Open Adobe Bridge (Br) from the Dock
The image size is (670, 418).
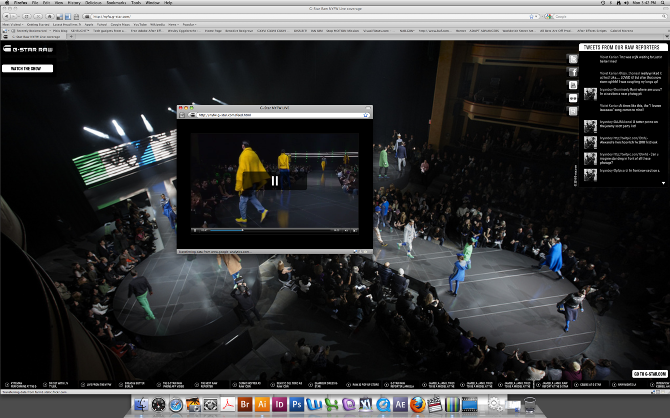245,404
